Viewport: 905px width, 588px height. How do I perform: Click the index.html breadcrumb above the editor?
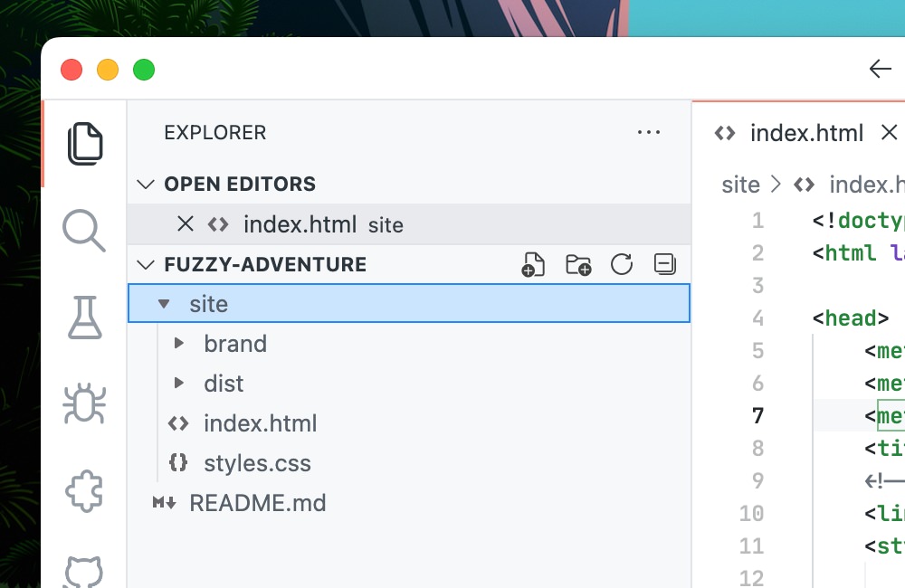pos(867,185)
